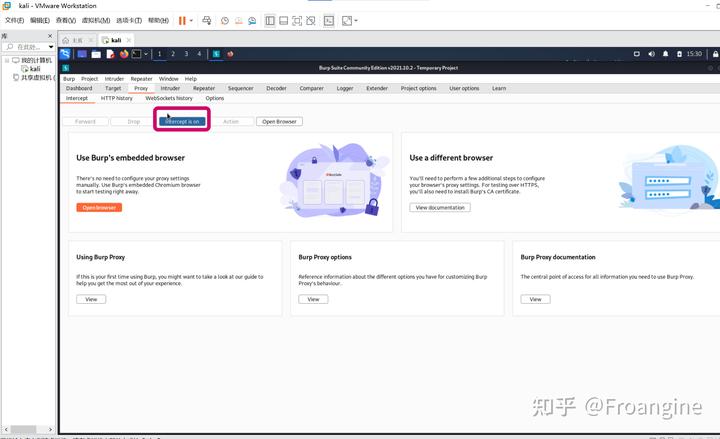This screenshot has height=439, width=720.
Task: Toggle the VMware console view icon
Action: click(x=329, y=21)
